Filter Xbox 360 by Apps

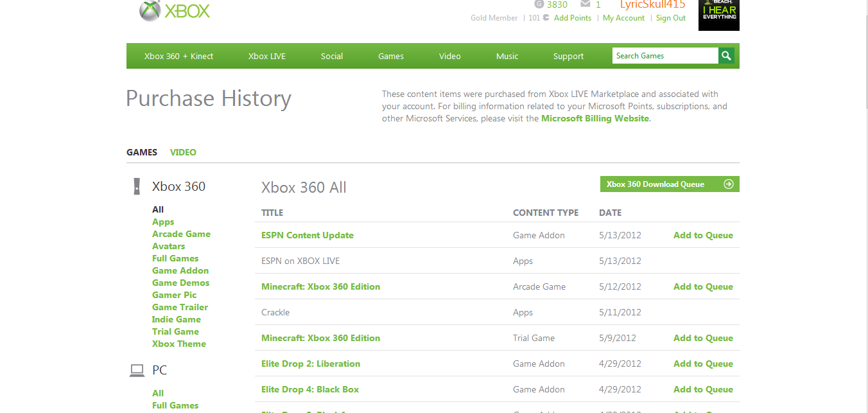point(163,222)
